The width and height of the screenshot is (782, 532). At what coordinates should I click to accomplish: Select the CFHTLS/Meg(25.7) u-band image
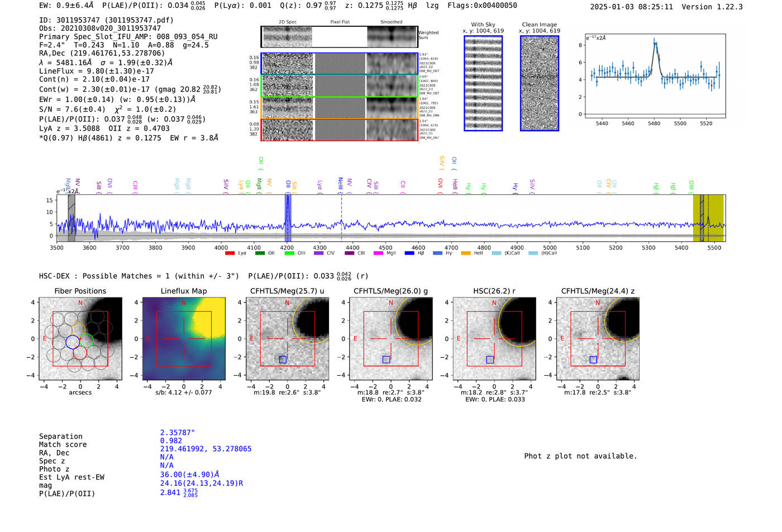[x=287, y=339]
